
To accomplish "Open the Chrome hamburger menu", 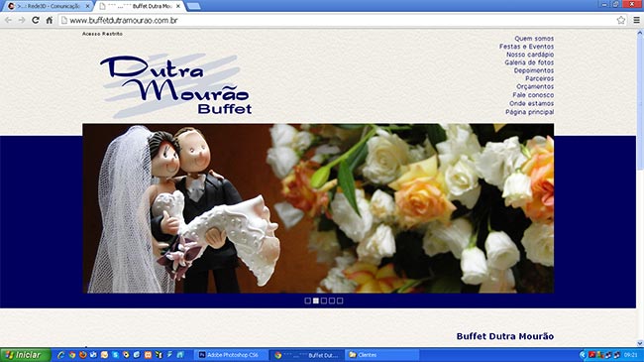I will pos(636,20).
